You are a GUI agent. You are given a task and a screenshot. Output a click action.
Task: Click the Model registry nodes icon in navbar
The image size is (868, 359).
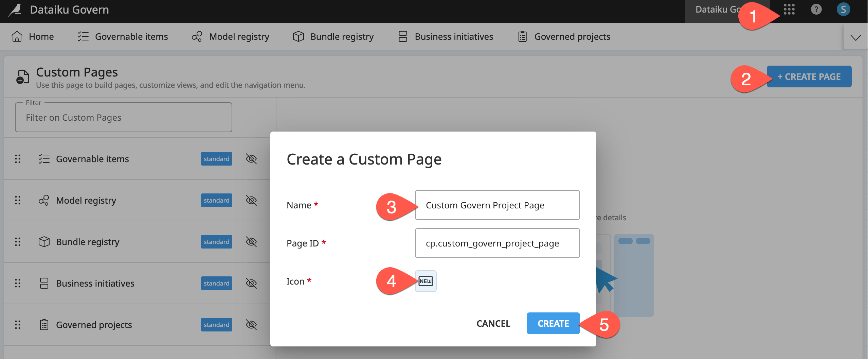tap(197, 36)
